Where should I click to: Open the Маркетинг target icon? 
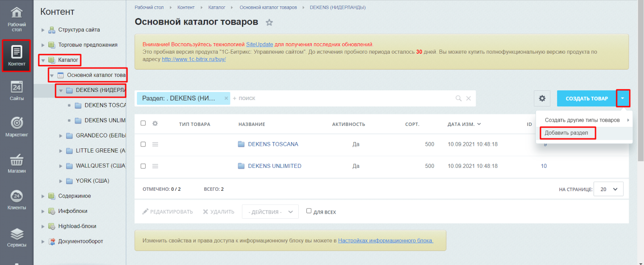click(17, 123)
